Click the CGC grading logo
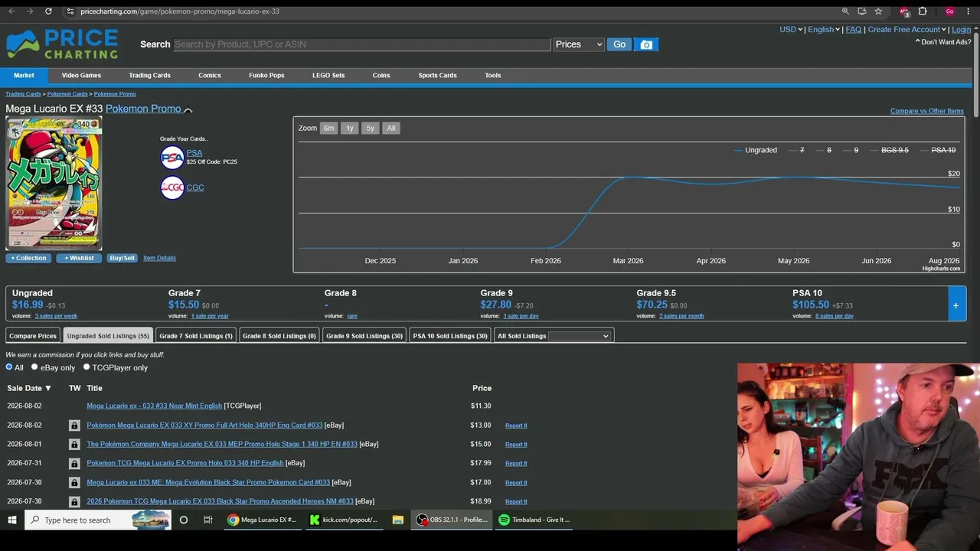The height and width of the screenshot is (551, 980). click(172, 187)
